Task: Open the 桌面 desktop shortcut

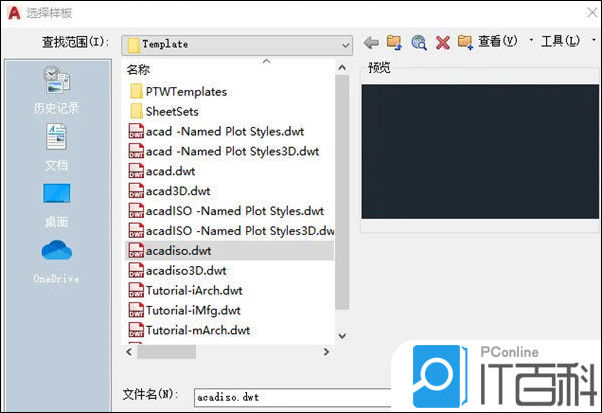Action: tap(56, 206)
